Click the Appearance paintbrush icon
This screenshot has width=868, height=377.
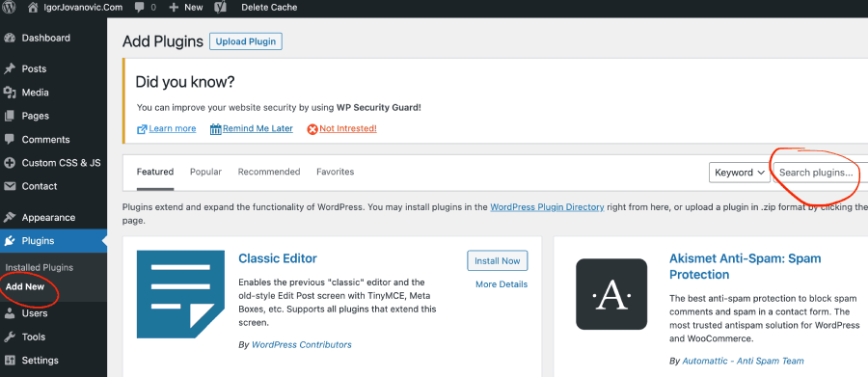tap(10, 218)
